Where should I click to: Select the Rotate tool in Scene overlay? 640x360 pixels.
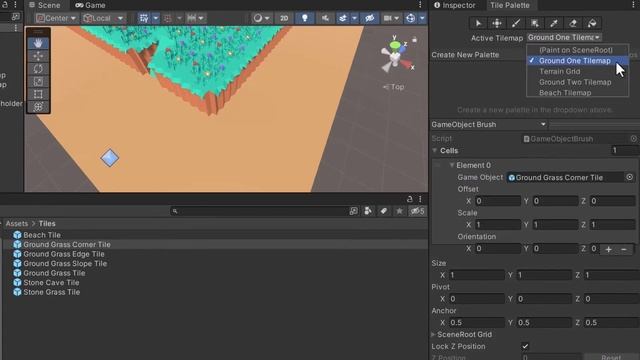pos(38,69)
